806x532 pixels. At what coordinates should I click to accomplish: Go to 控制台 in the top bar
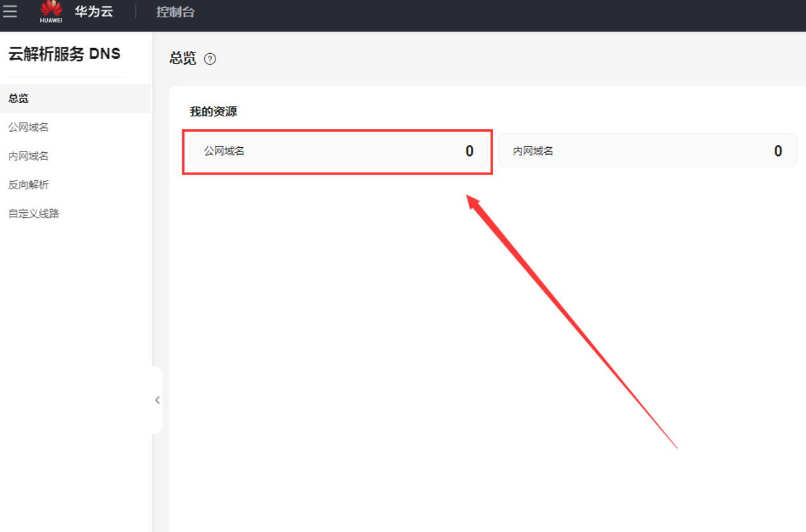175,12
